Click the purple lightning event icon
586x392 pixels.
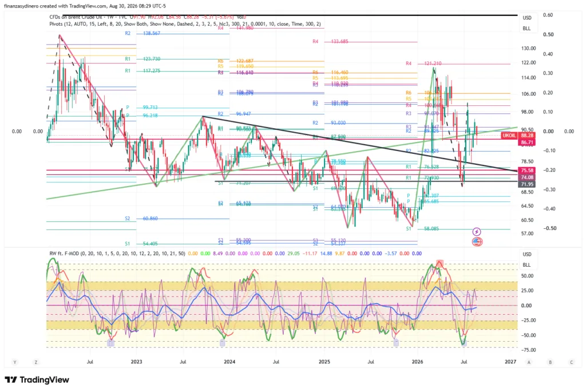tap(477, 232)
